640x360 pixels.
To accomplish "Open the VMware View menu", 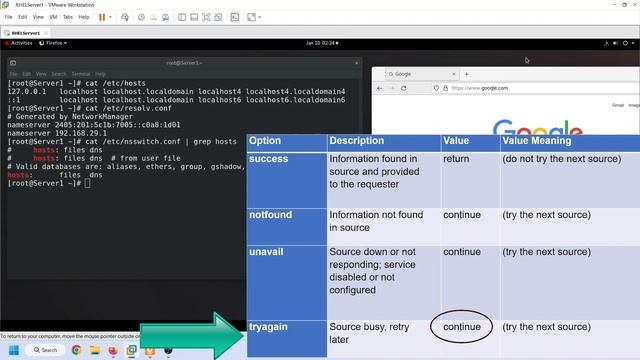I will [x=38, y=17].
